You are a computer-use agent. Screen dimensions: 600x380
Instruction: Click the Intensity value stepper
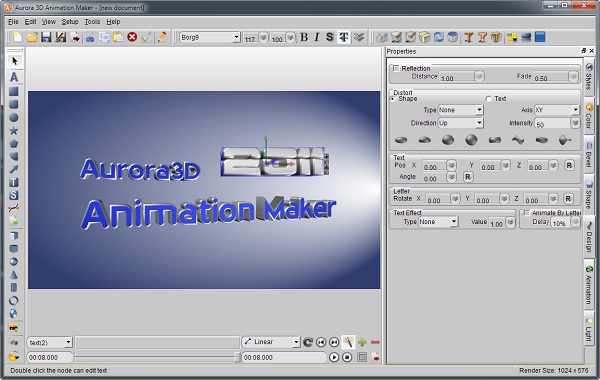(x=575, y=123)
